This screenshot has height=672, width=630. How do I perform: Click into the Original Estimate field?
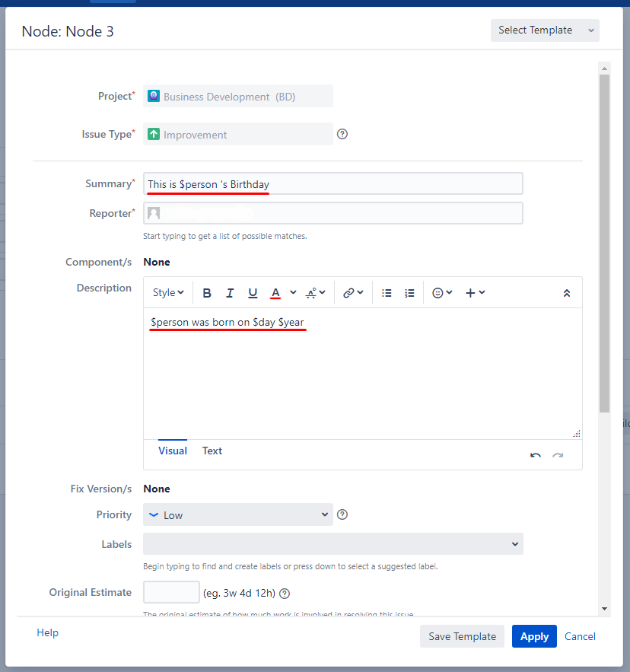tap(171, 592)
